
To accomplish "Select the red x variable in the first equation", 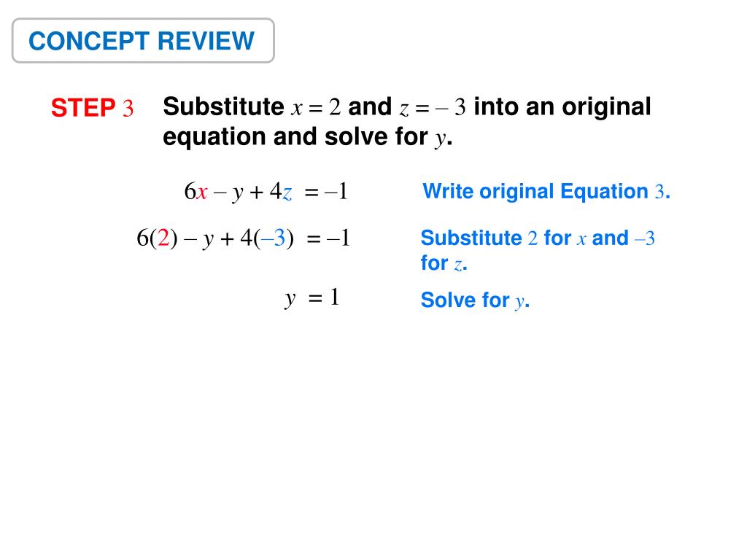I will pyautogui.click(x=202, y=192).
